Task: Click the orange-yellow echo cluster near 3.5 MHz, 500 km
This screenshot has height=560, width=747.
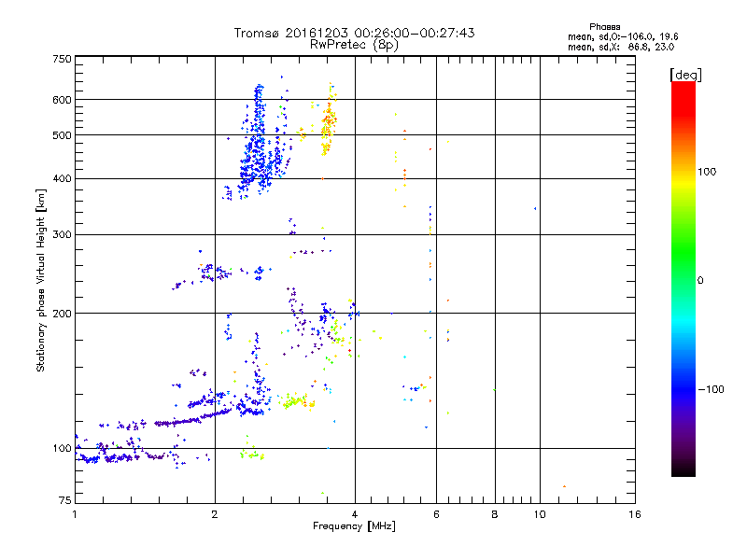Action: (328, 123)
